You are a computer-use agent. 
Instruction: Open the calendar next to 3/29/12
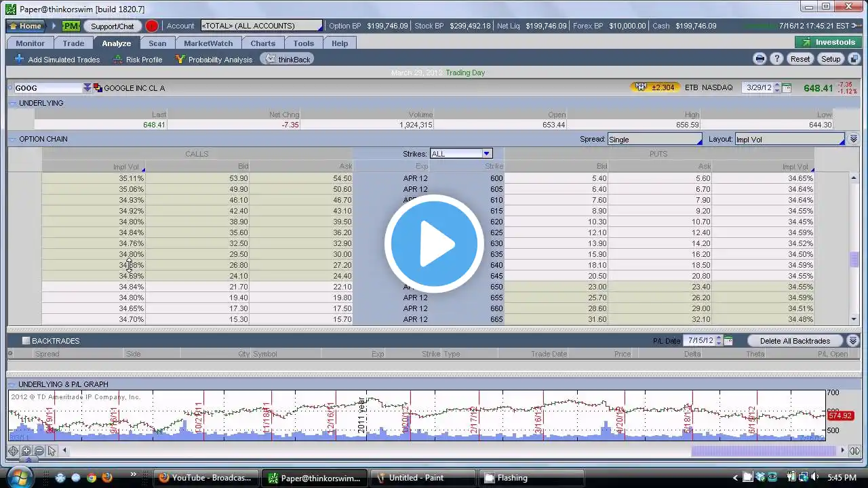point(787,87)
